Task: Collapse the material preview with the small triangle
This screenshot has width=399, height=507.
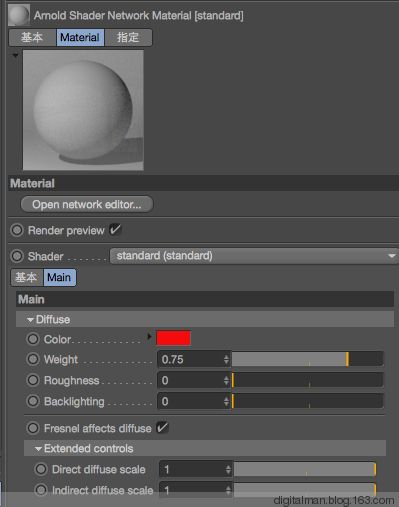Action: point(15,55)
